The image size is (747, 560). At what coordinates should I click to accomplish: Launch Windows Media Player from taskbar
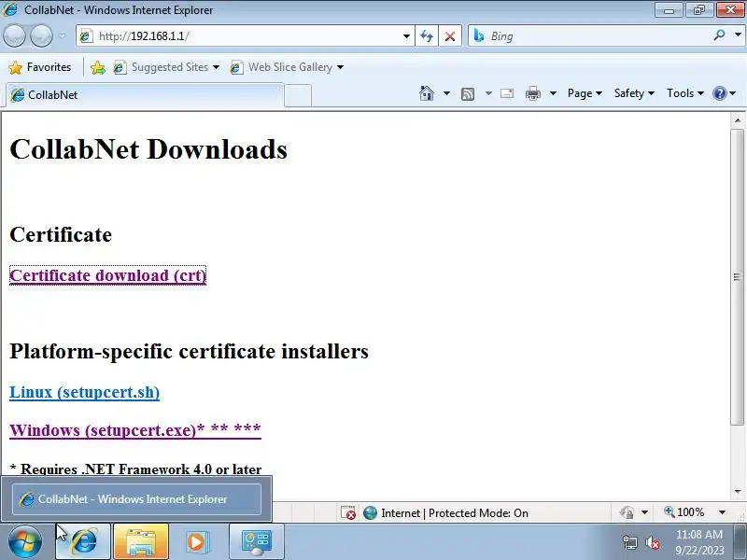196,542
